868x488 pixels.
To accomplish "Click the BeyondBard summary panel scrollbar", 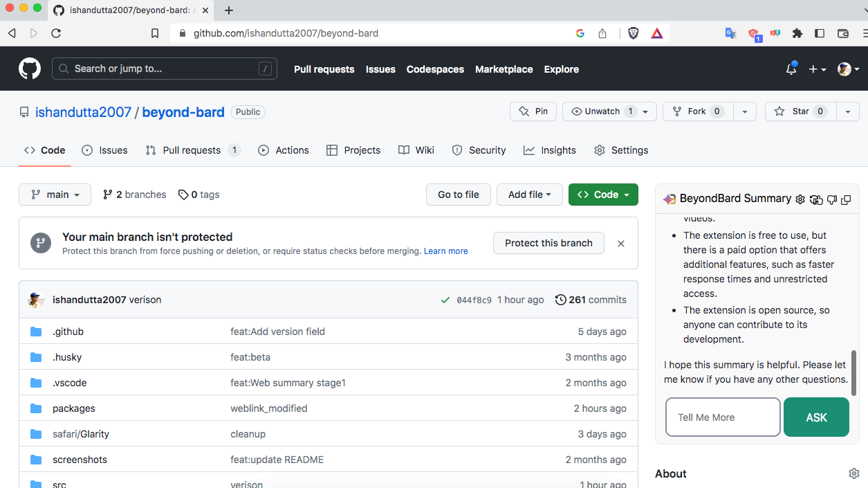I will click(854, 372).
